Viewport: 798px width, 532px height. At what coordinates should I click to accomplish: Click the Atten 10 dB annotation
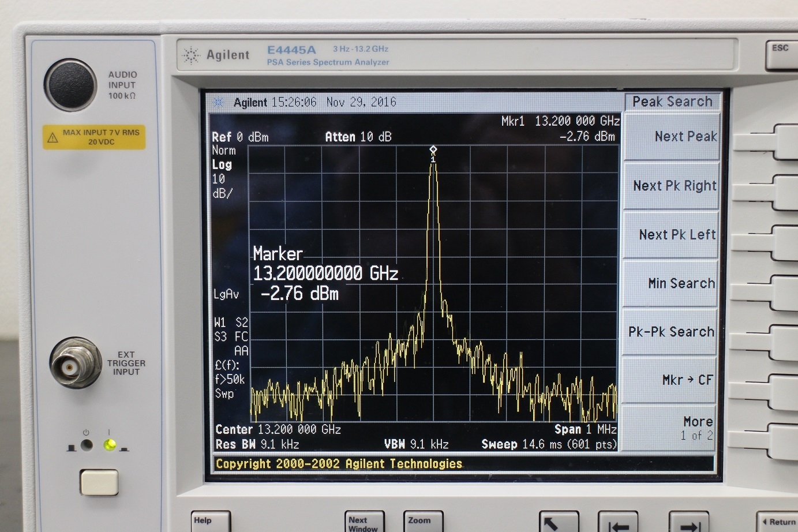pos(358,137)
